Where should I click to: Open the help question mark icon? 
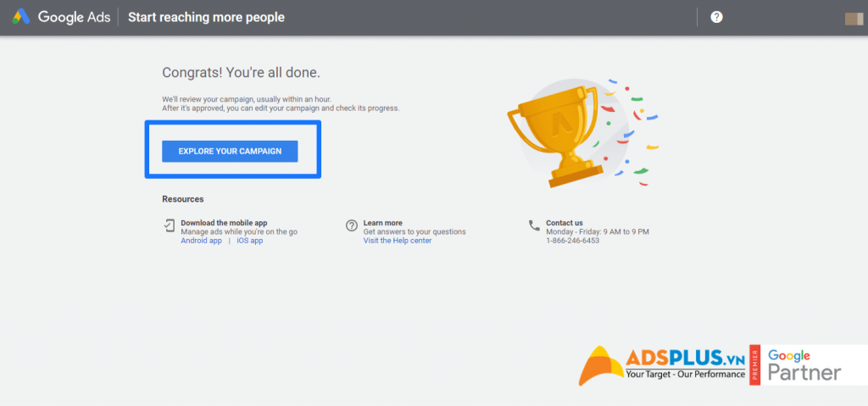(716, 17)
